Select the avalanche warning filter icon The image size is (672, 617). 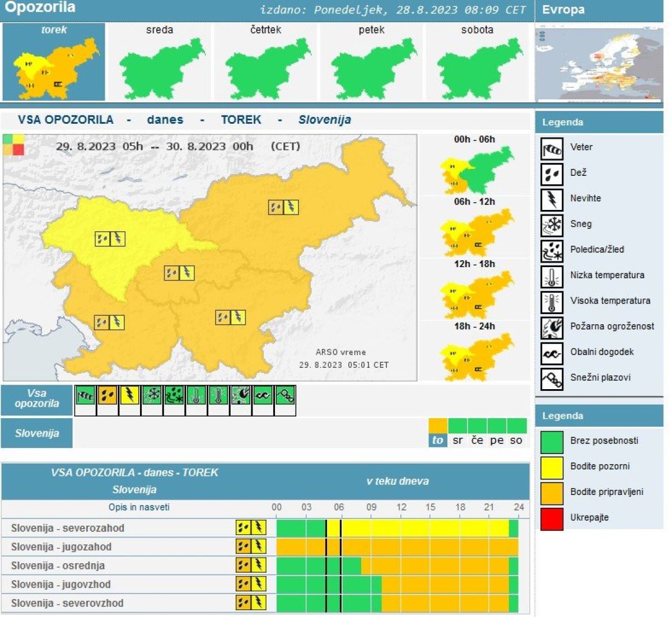point(285,396)
